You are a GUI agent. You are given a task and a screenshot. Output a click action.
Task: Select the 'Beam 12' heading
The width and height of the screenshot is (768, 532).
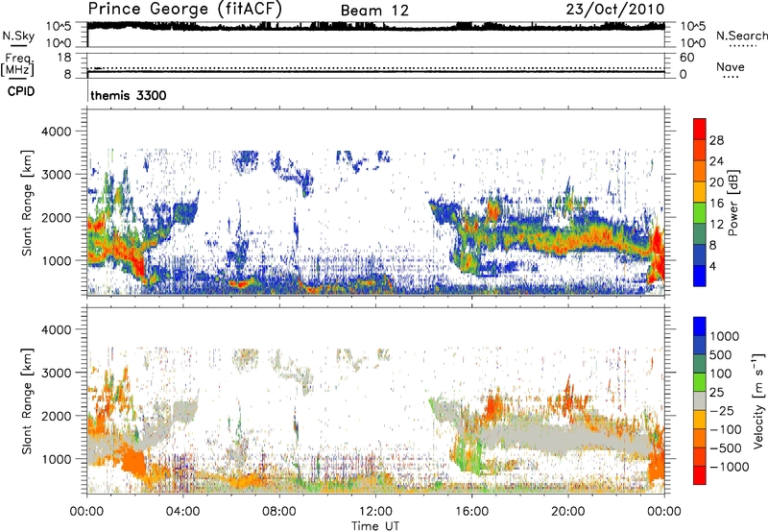coord(374,11)
